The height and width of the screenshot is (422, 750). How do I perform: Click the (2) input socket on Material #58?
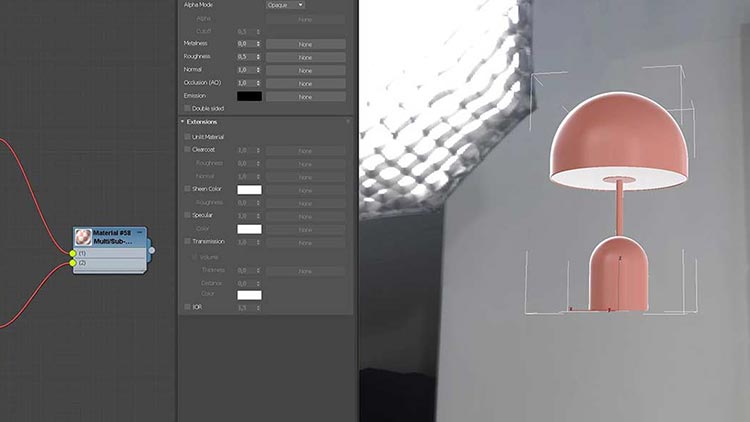pyautogui.click(x=73, y=263)
